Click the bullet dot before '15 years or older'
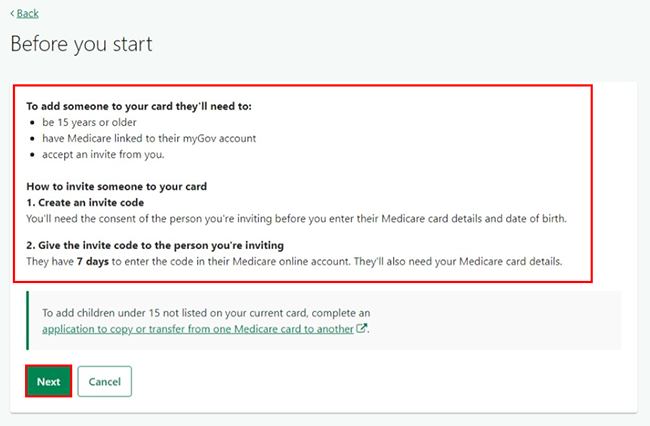The image size is (650, 426). click(32, 123)
